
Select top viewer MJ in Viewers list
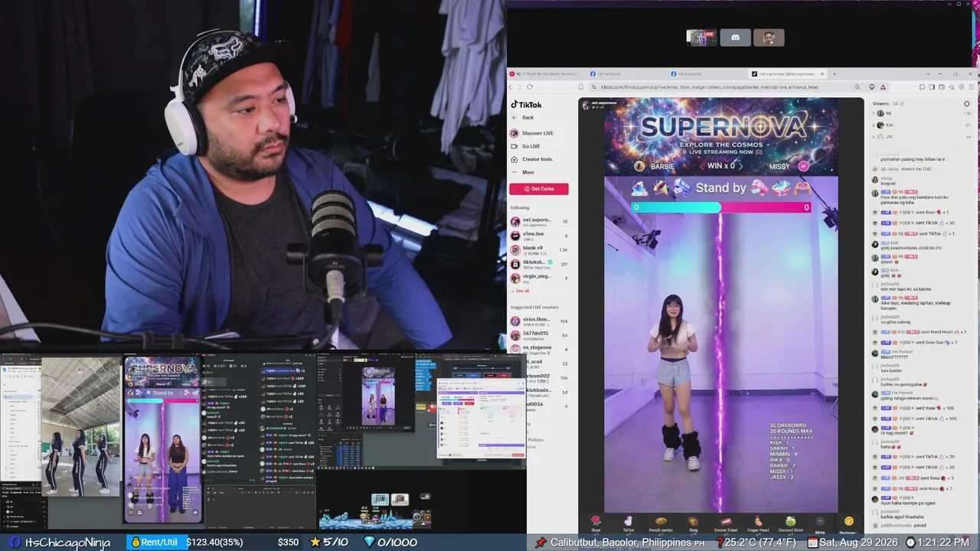pos(923,113)
